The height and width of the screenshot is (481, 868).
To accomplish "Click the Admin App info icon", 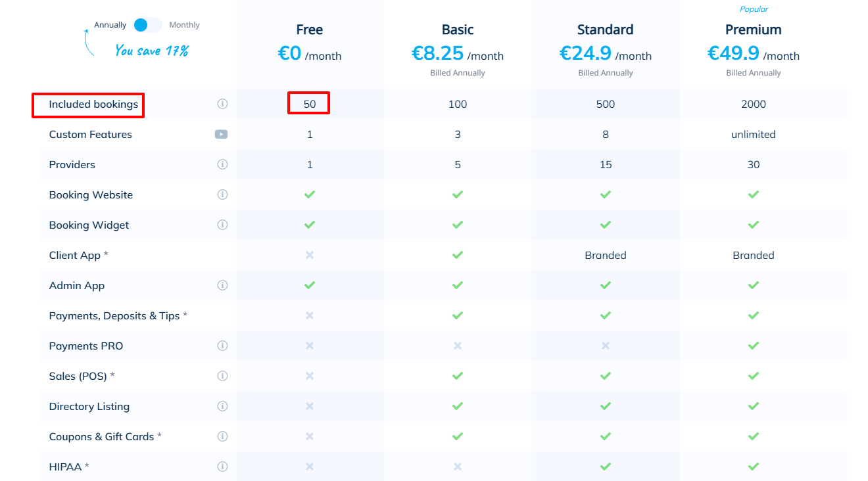I will (x=222, y=285).
